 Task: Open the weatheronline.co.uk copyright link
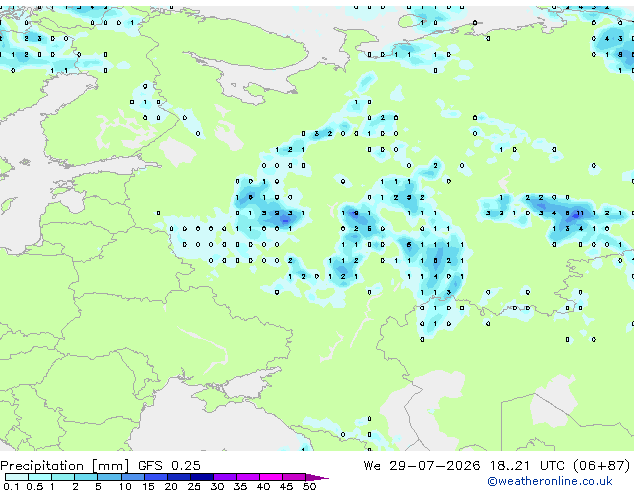tap(550, 481)
